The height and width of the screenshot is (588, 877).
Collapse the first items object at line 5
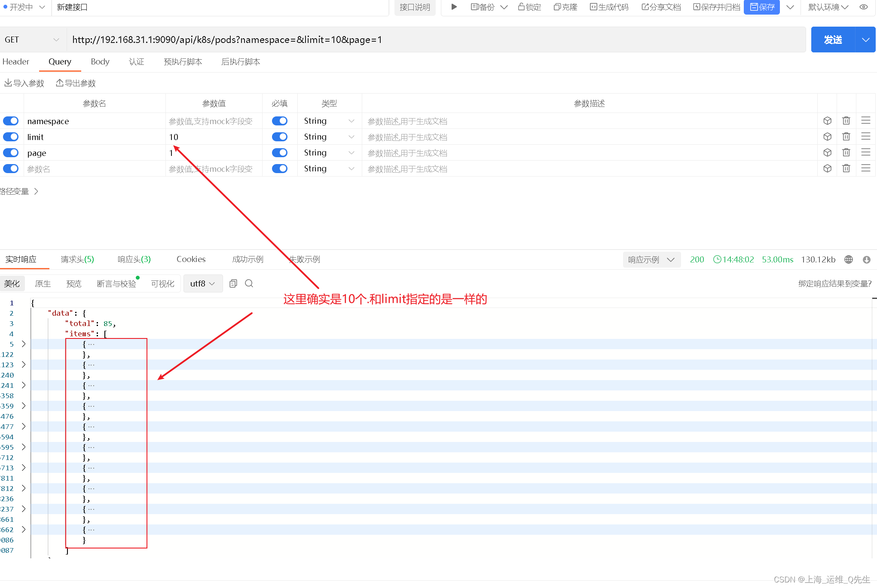[24, 344]
